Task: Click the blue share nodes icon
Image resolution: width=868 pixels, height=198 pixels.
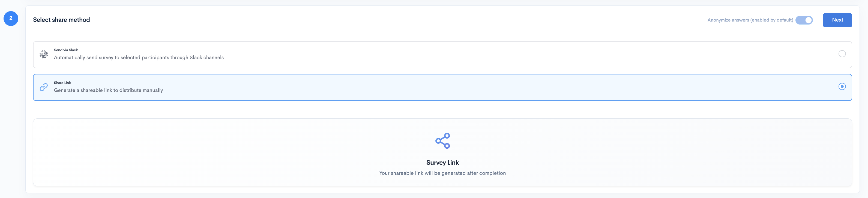Action: 442,141
